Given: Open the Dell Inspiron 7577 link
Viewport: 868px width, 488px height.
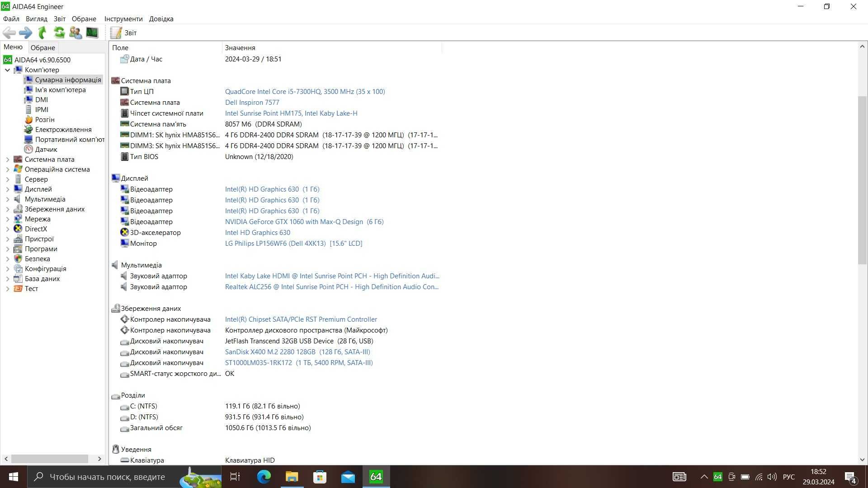Looking at the screenshot, I should point(252,103).
